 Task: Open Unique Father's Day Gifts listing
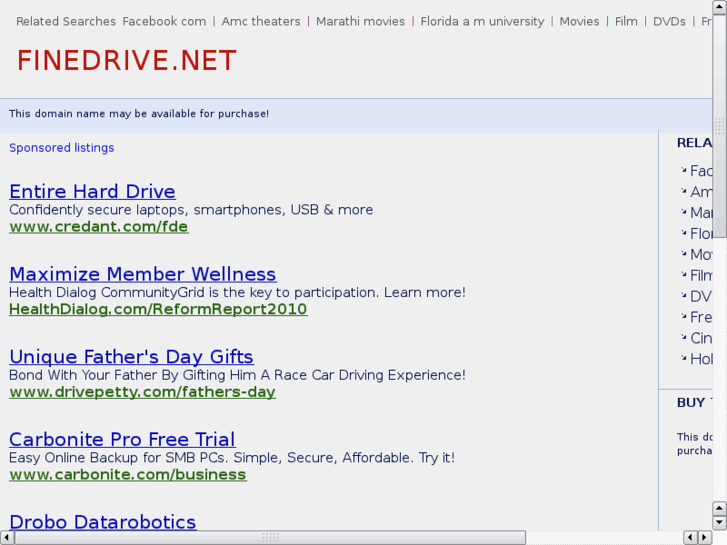[x=131, y=357]
